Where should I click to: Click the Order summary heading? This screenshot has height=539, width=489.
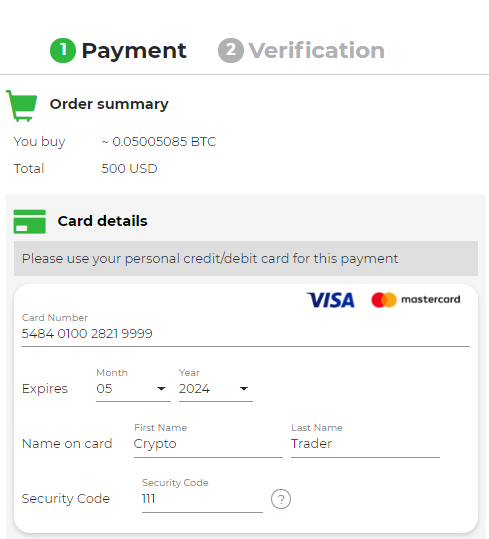(x=109, y=104)
